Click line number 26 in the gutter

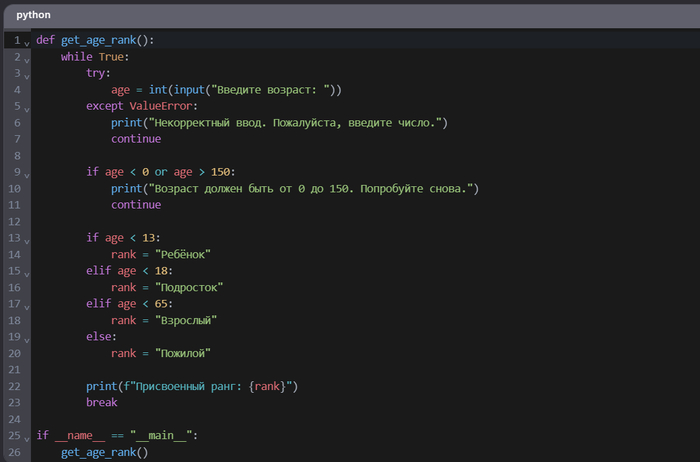click(13, 452)
